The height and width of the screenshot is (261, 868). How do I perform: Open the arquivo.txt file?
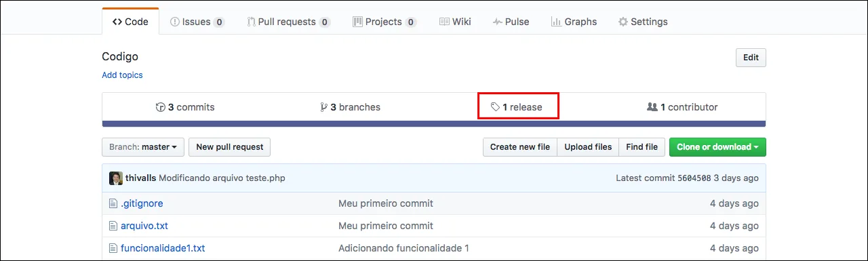144,226
